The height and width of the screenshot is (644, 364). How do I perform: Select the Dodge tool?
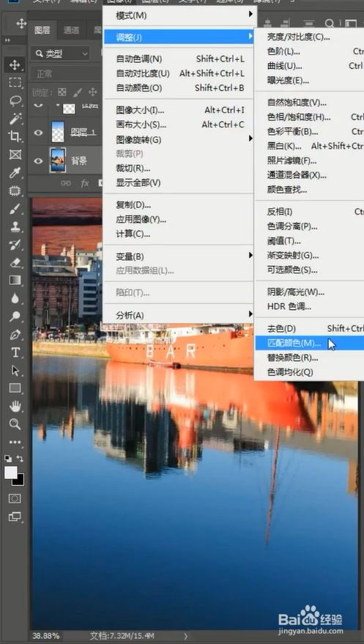point(15,317)
